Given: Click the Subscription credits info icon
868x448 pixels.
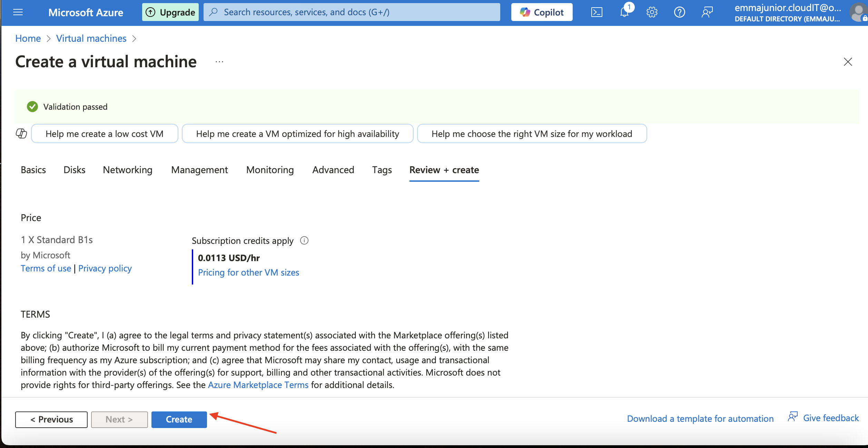Looking at the screenshot, I should (304, 240).
